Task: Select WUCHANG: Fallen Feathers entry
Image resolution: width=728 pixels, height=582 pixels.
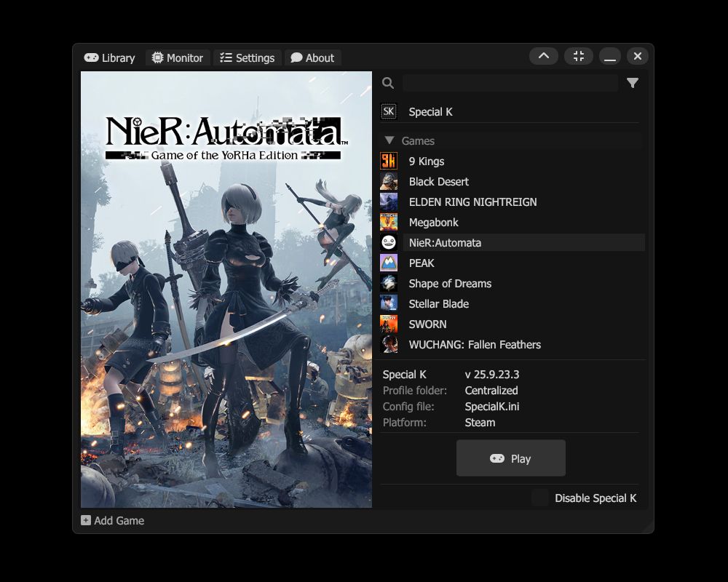Action: [x=475, y=345]
